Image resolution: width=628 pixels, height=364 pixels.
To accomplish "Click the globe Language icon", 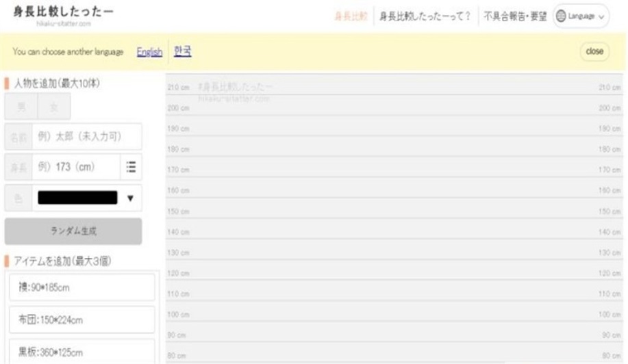I will [x=561, y=16].
